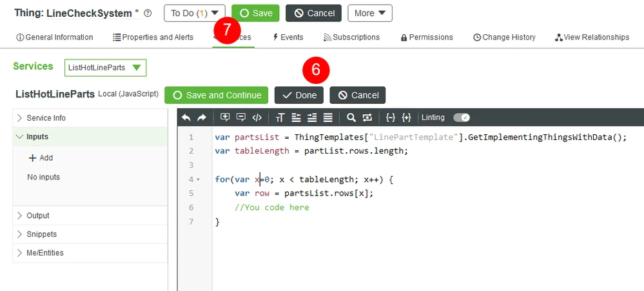Click the font size (TT) toolbar icon
Image resolution: width=644 pixels, height=291 pixels.
[280, 117]
